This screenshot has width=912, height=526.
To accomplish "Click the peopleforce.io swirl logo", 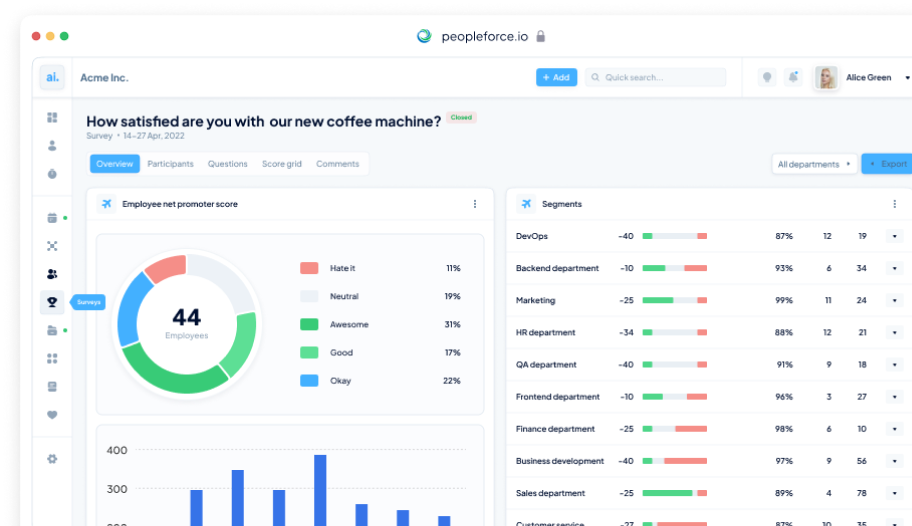I will [425, 36].
